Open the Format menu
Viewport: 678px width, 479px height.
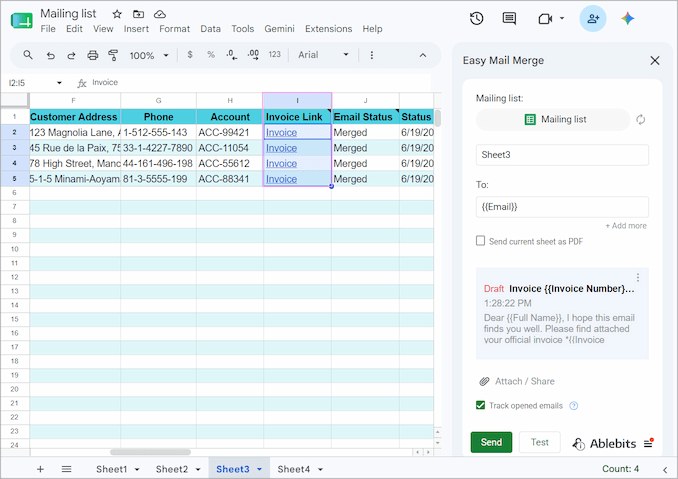pyautogui.click(x=174, y=29)
